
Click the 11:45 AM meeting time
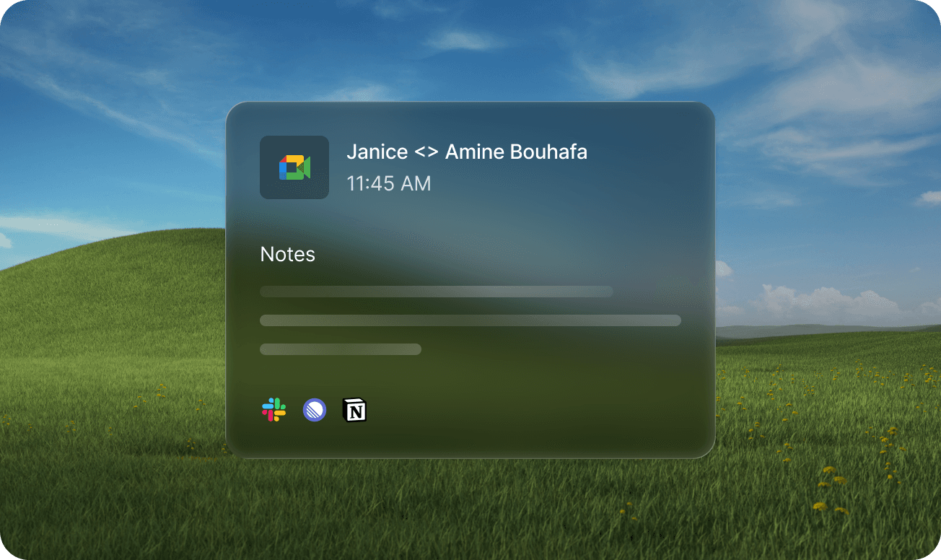click(388, 184)
